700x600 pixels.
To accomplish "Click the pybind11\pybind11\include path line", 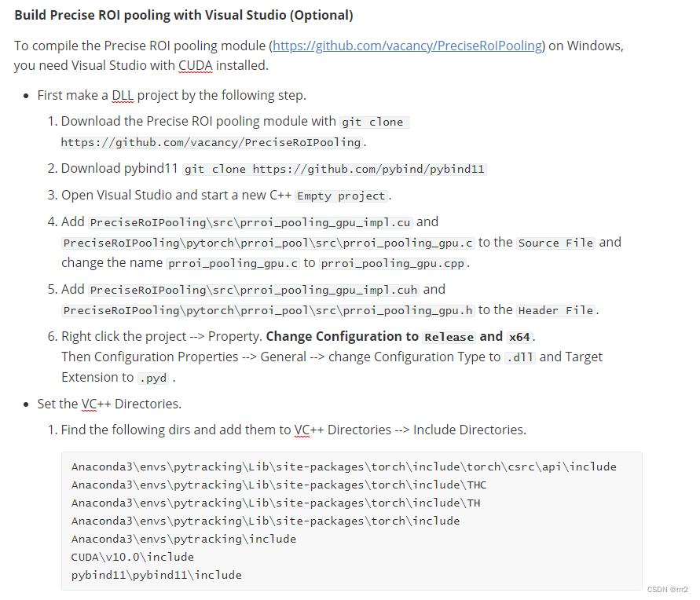I will (x=156, y=575).
